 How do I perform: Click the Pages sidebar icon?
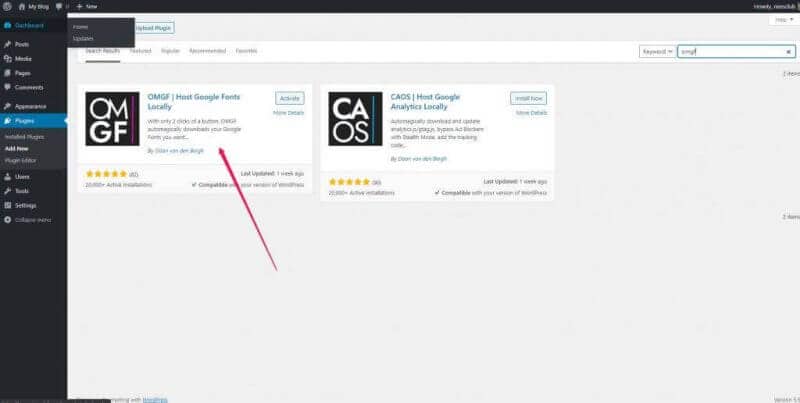click(x=7, y=73)
